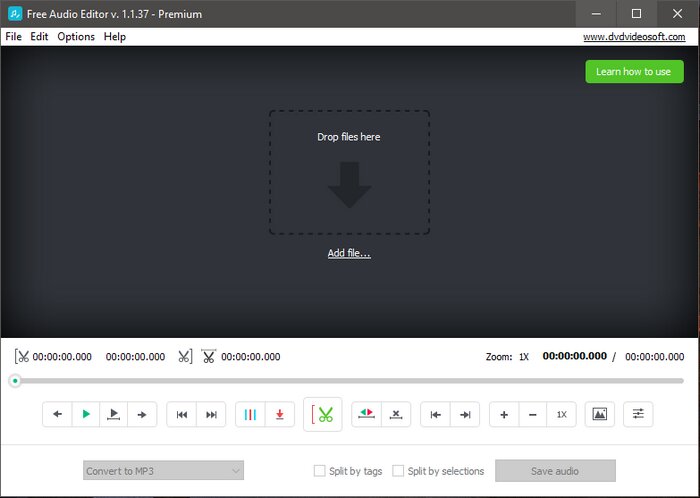The width and height of the screenshot is (700, 498).
Task: Click the playback position slider handle
Action: pyautogui.click(x=15, y=381)
